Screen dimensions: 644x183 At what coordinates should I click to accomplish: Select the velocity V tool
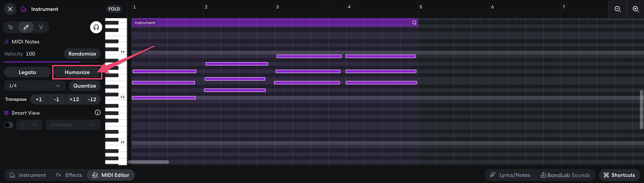pyautogui.click(x=41, y=27)
